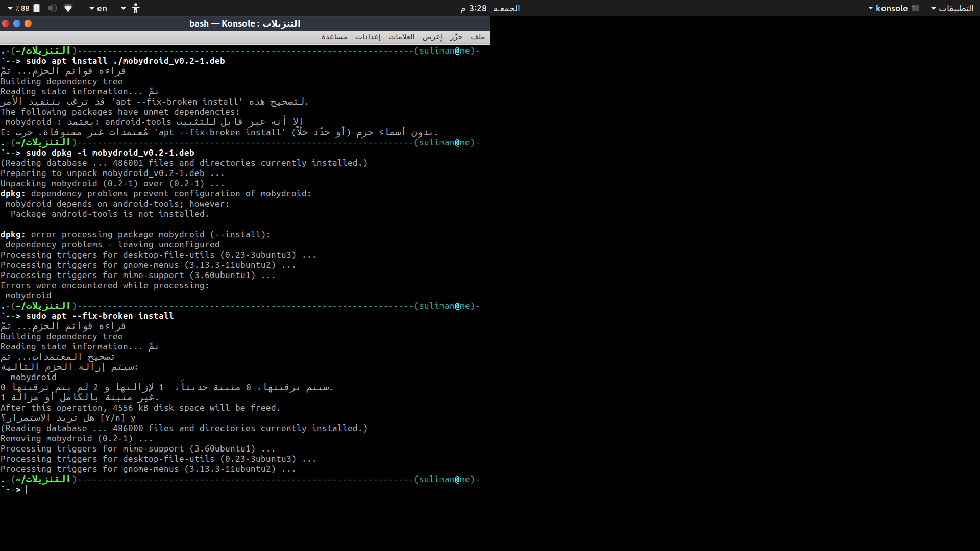Click the konsole terminal icon in top panel
This screenshot has width=980, height=551.
(915, 8)
